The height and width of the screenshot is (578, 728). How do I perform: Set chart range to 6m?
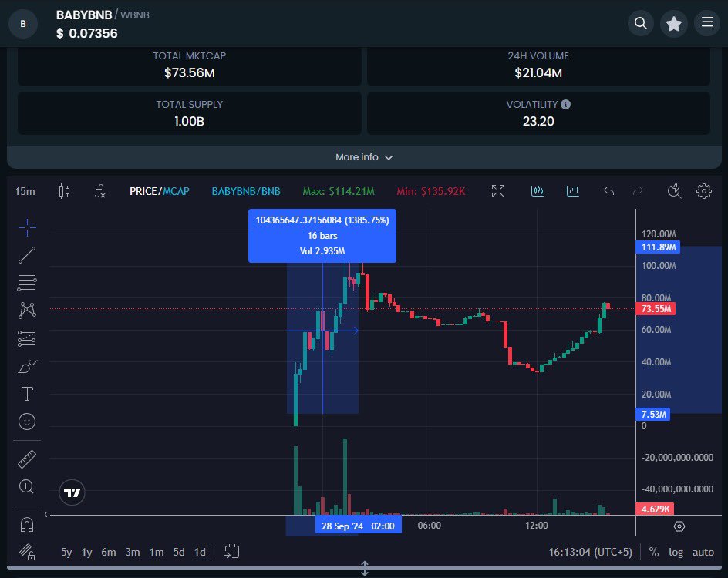(x=109, y=552)
